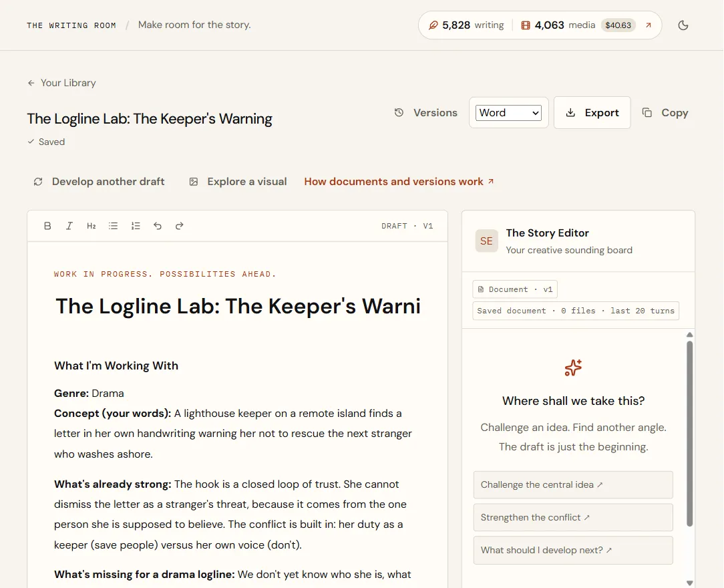Open the Word export format dropdown

pyautogui.click(x=508, y=113)
